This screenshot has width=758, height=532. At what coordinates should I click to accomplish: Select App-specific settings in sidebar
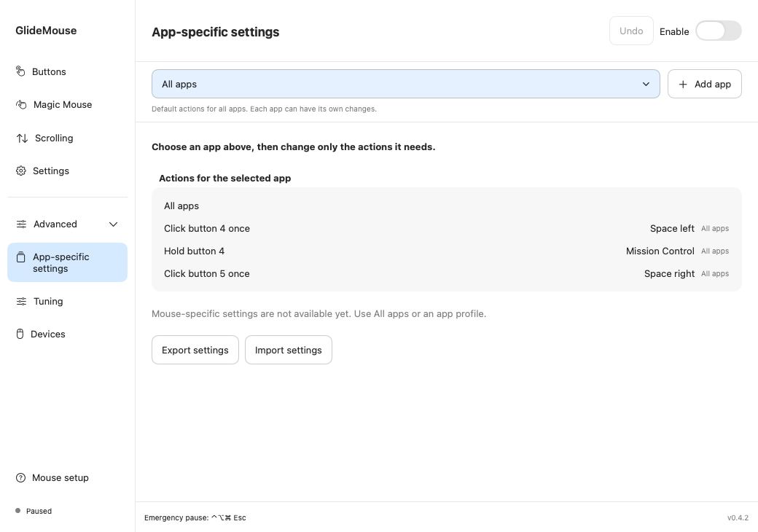67,262
